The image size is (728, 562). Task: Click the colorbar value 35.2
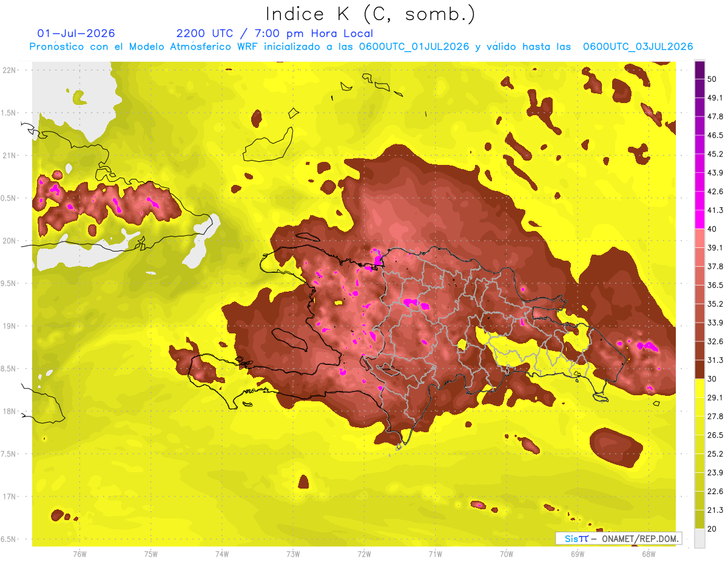point(715,304)
